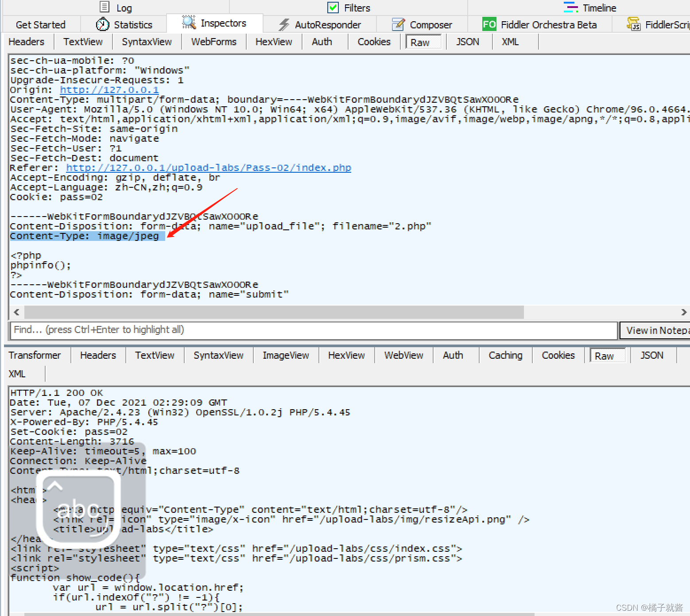
Task: Click the Server: Apache/2.4.23 line
Action: (x=180, y=412)
